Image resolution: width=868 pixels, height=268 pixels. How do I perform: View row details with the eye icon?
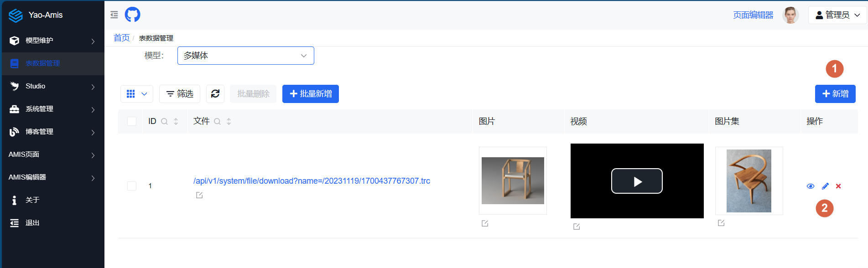pos(811,186)
